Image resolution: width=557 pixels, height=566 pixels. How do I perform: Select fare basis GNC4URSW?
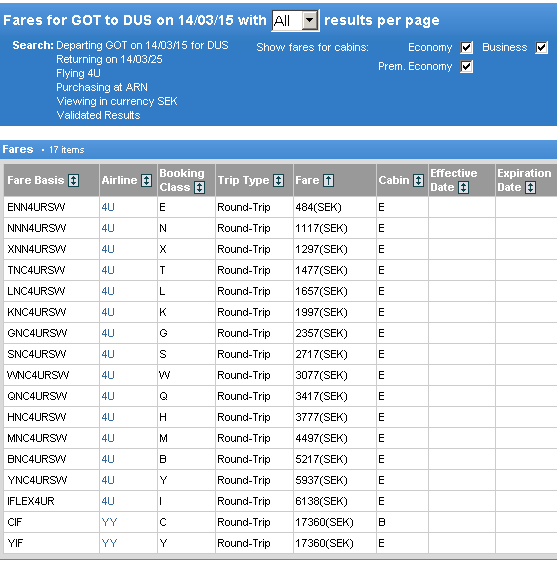tap(37, 333)
